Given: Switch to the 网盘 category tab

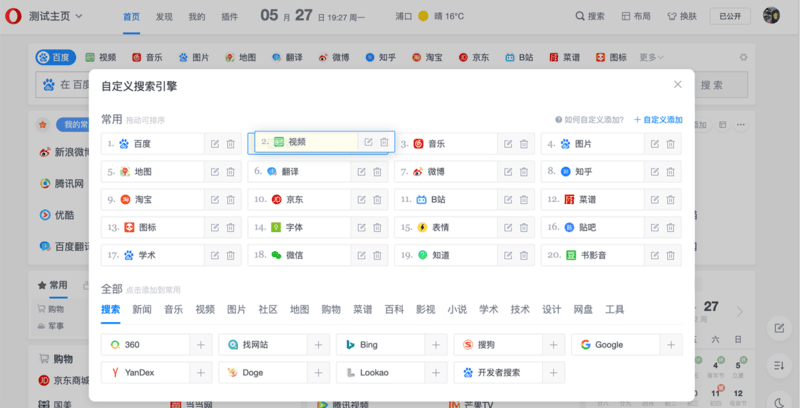Looking at the screenshot, I should point(583,310).
